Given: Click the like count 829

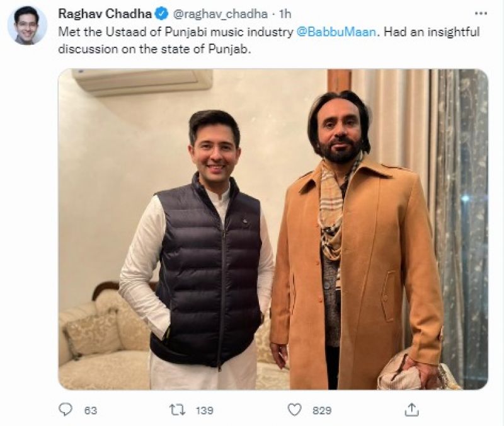Looking at the screenshot, I should pos(321,410).
